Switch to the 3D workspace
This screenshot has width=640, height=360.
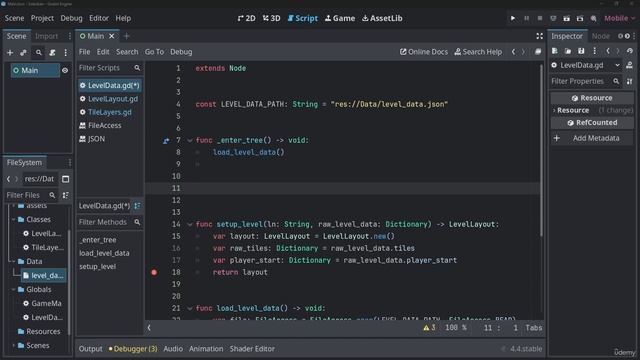(271, 18)
